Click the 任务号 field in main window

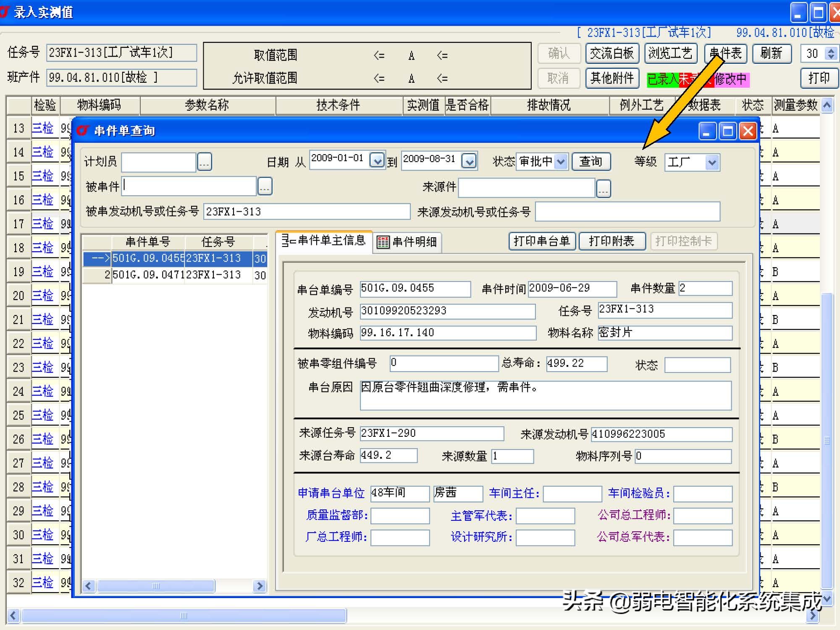tap(121, 53)
